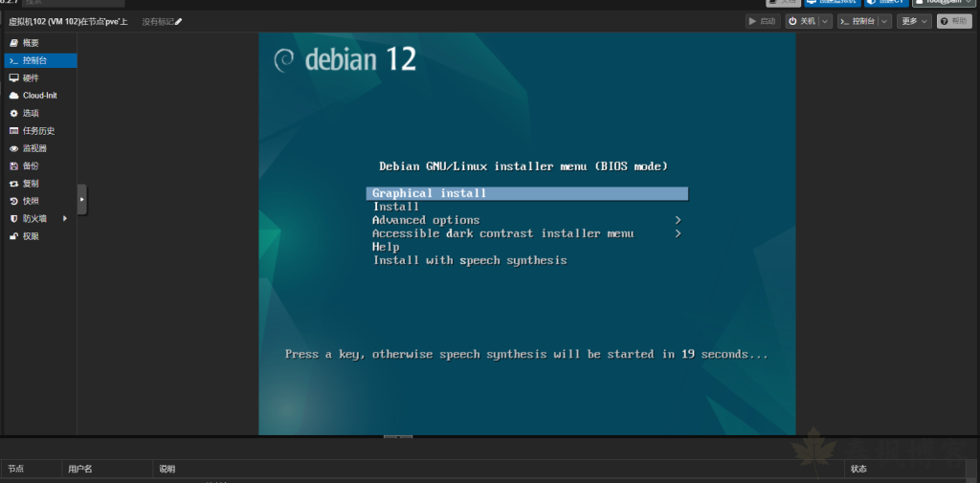Collapse the sidebar with the splitter arrow
The height and width of the screenshot is (483, 980).
(82, 199)
